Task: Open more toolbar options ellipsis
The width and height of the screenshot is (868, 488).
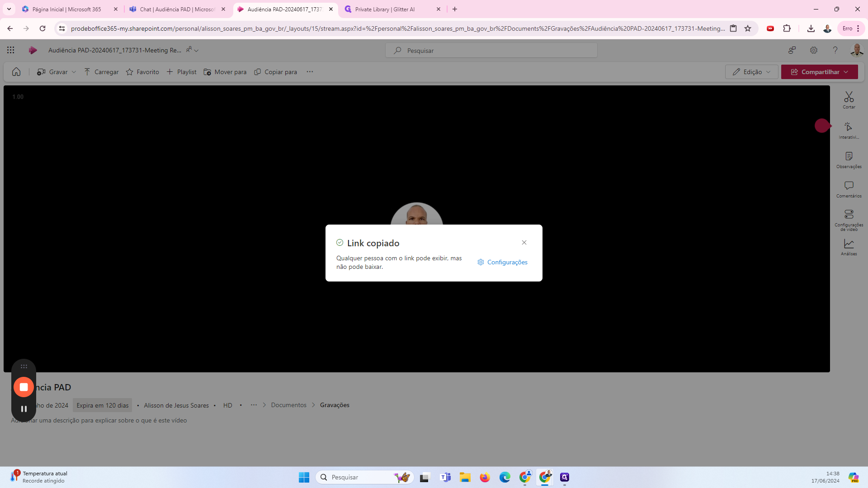Action: pyautogui.click(x=310, y=72)
